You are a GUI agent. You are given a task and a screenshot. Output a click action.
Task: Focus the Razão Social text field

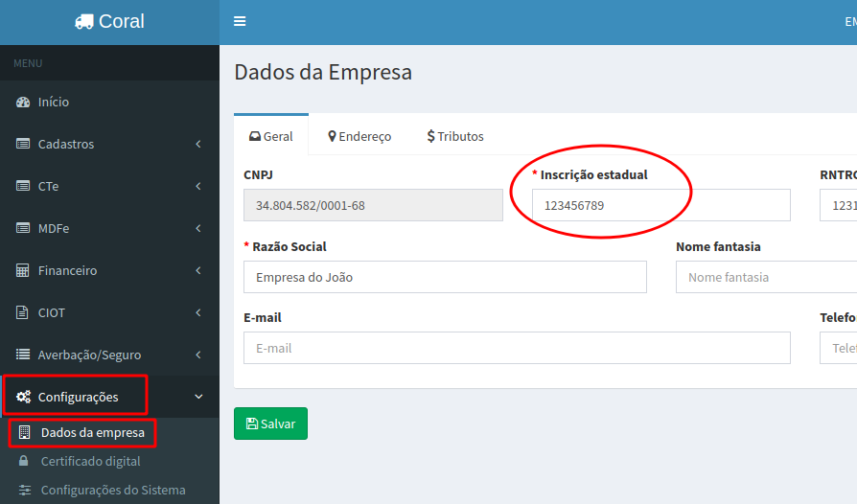[445, 277]
